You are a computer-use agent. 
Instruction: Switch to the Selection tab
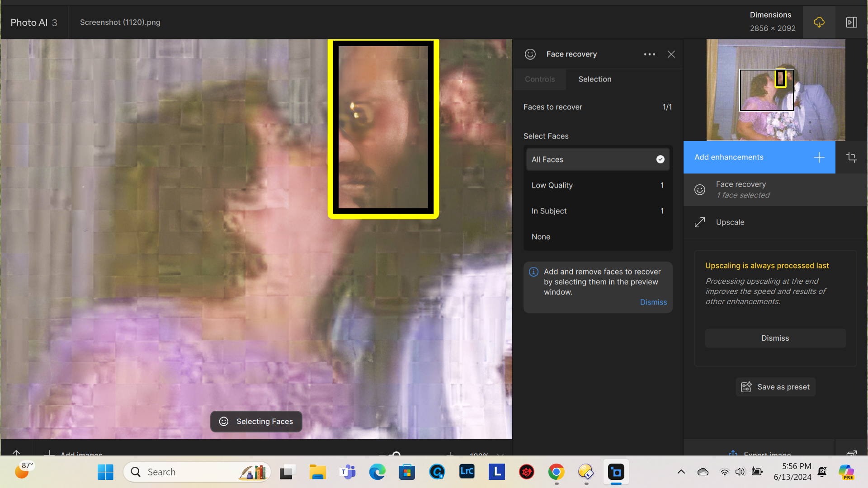coord(594,79)
